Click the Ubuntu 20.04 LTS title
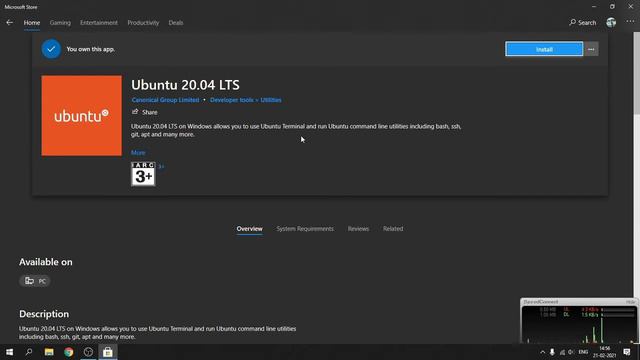 [x=185, y=85]
